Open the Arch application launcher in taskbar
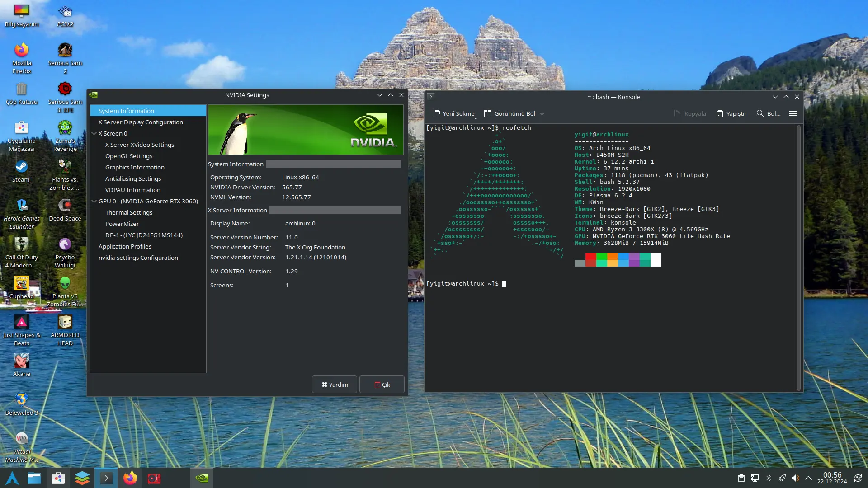Screen dimensions: 868x488 12,478
